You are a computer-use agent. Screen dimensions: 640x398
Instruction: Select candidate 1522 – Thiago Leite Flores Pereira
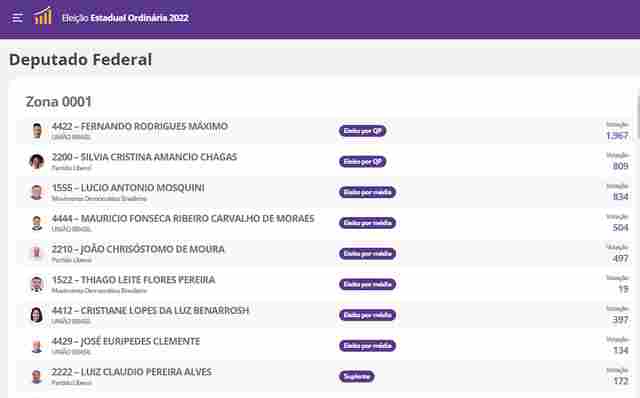(133, 280)
